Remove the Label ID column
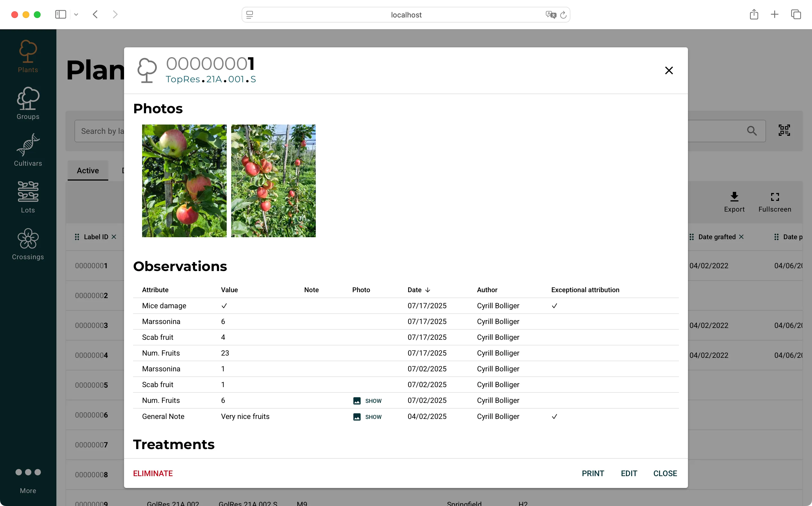This screenshot has width=812, height=506. click(114, 237)
